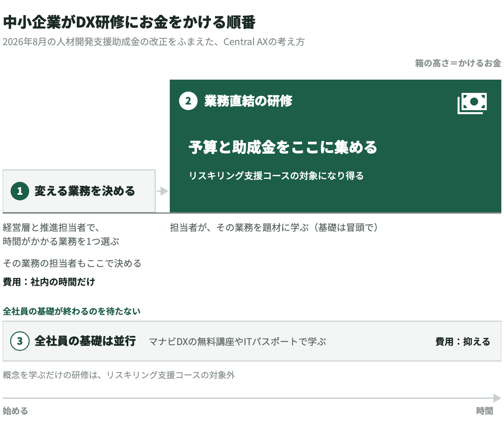Click the heading 変える業務を決める

[x=85, y=191]
